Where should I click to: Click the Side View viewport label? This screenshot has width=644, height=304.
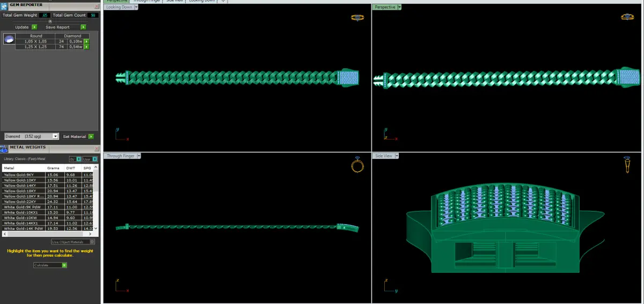pos(383,156)
